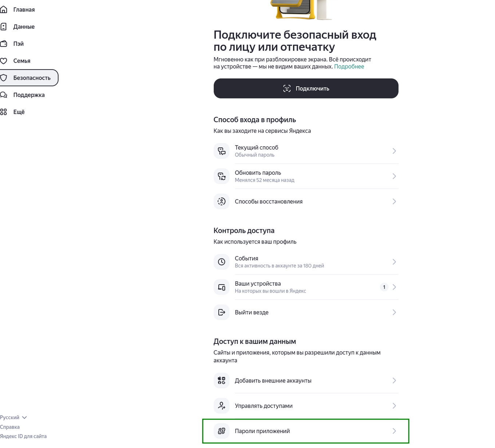
Task: Follow the Подробнее link
Action: tap(349, 67)
